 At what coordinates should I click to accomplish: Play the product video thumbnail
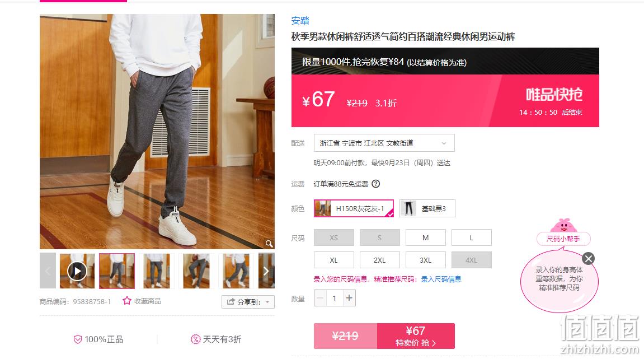pos(77,271)
